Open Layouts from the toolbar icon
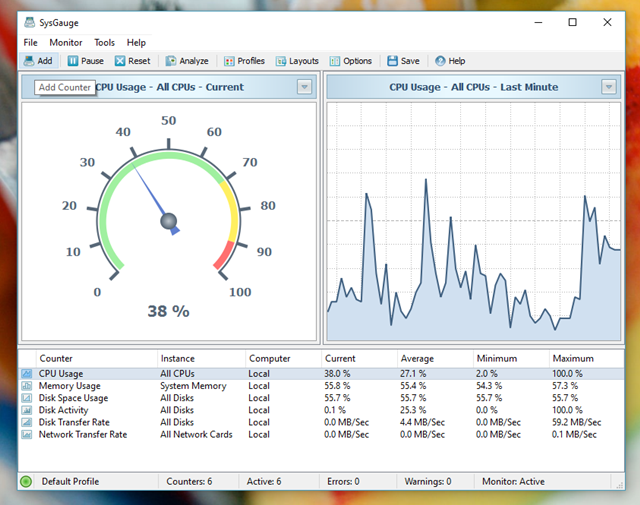The image size is (640, 505). [281, 61]
